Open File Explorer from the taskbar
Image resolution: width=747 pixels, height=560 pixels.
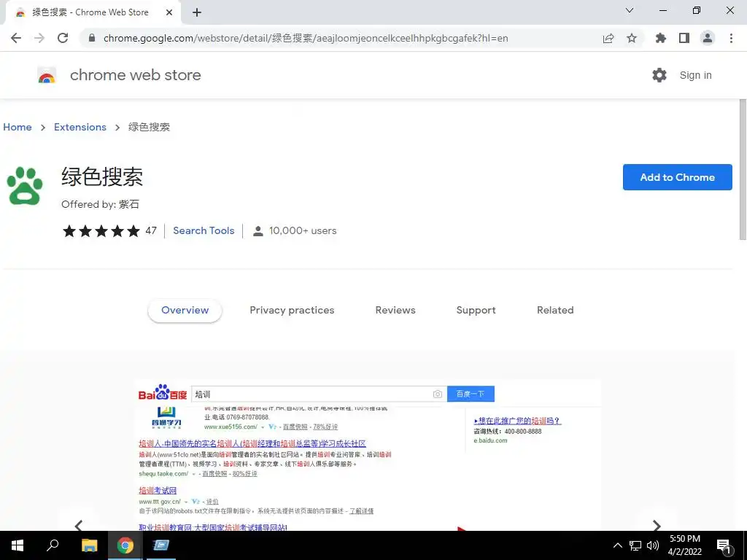tap(89, 545)
